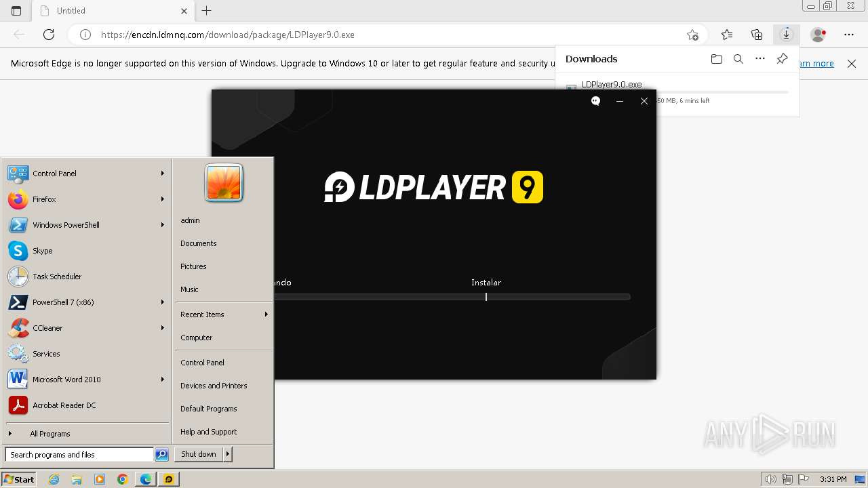Open more options in Downloads panel
Screen dimensions: 868x488
click(760, 59)
